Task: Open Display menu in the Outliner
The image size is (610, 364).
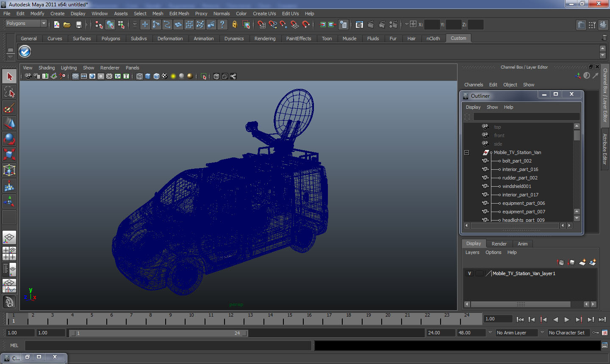Action: pyautogui.click(x=473, y=107)
